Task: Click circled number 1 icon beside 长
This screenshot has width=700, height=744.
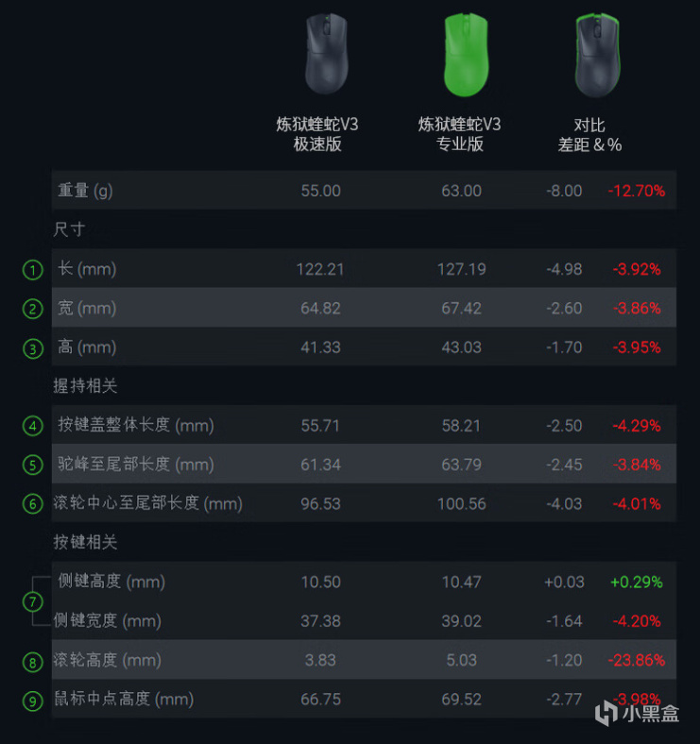Action: (x=33, y=270)
